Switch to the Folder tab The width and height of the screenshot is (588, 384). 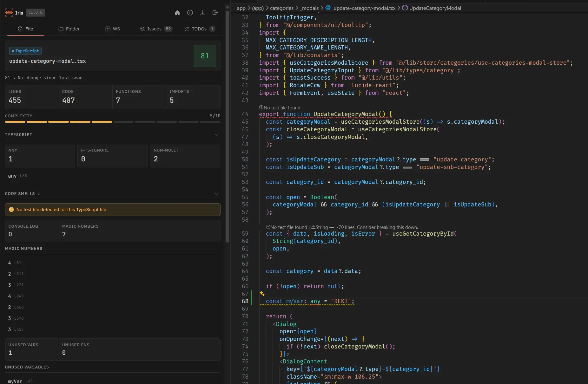(69, 29)
